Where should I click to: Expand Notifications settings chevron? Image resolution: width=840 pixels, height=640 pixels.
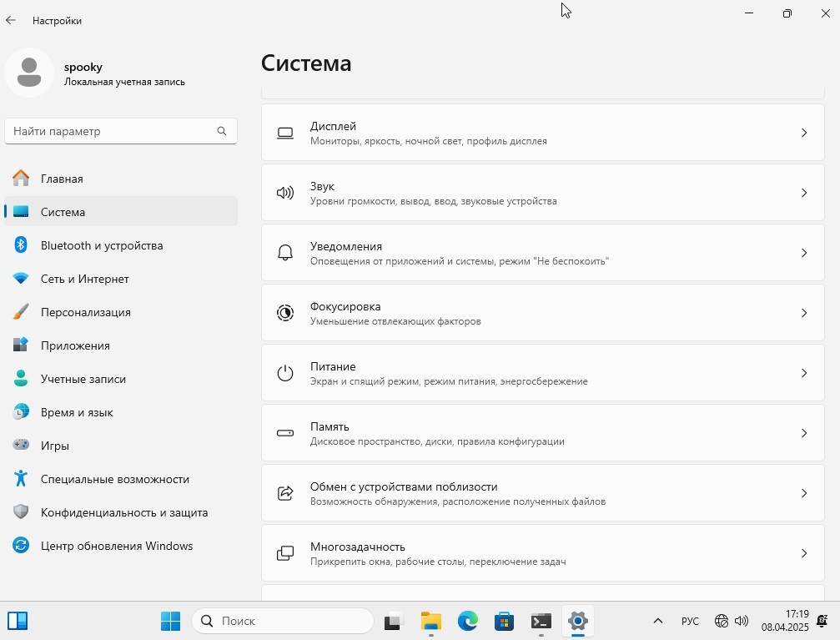(803, 253)
